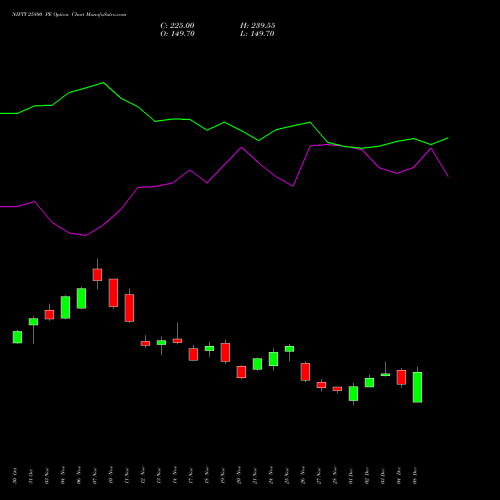Click the '31 Oct' date axis label
500x500 pixels.
31,476
